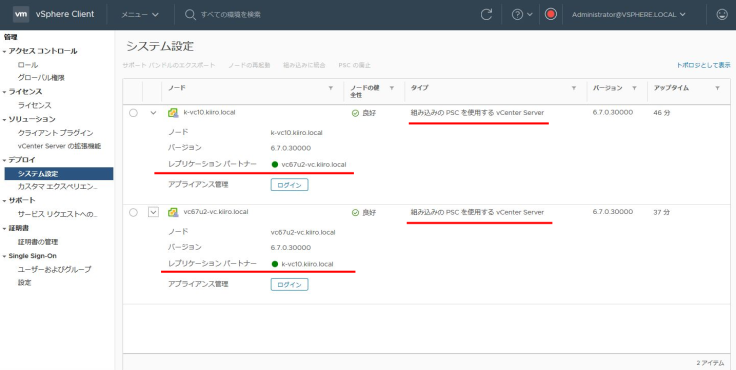The height and width of the screenshot is (370, 736).
Task: Open クライアント プラグイン page
Action: [55, 133]
